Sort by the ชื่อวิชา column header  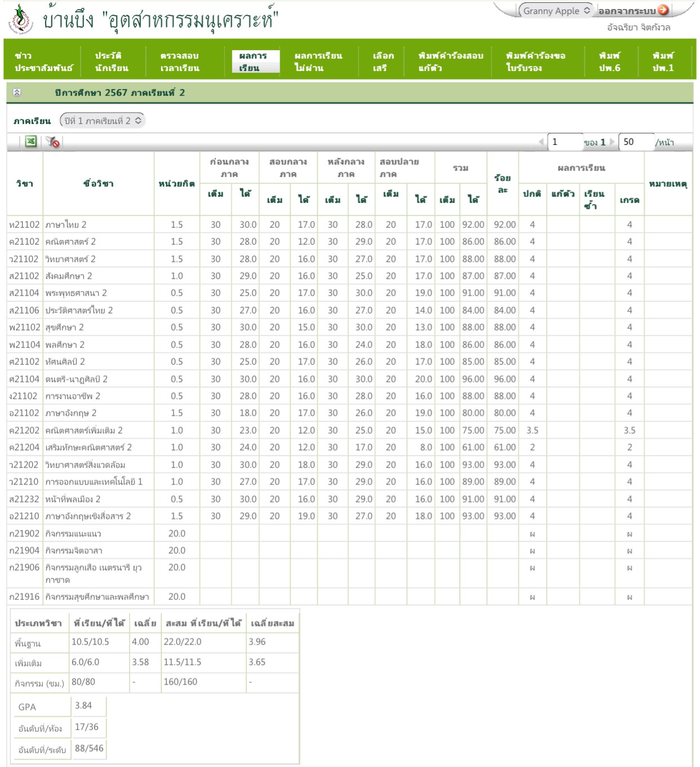tap(99, 184)
